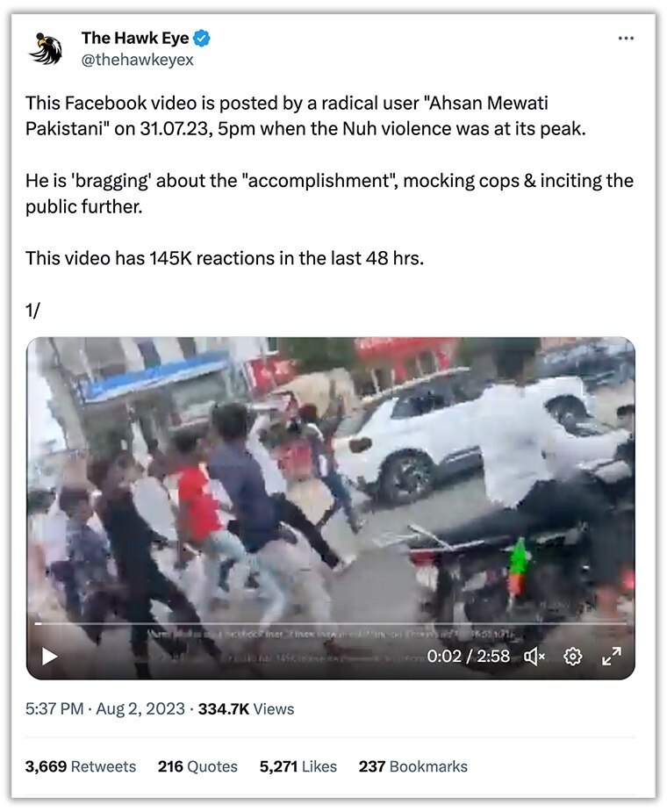The height and width of the screenshot is (812, 667).
Task: Open The Hawk Eye display name
Action: (x=135, y=38)
